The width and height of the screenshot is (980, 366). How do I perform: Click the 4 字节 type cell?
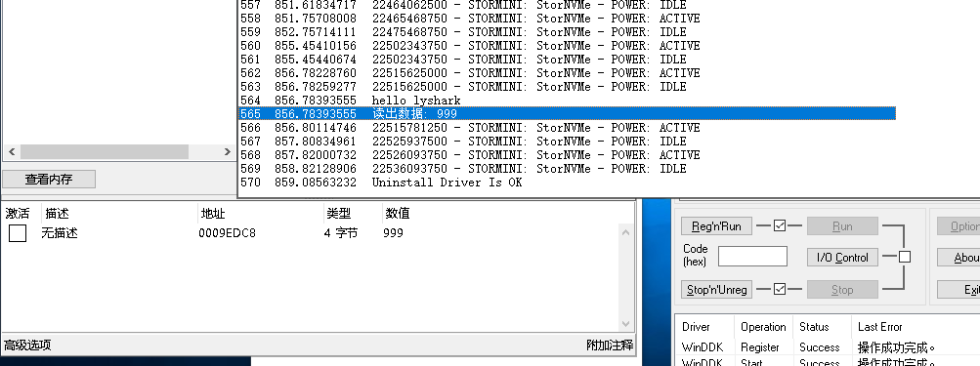click(x=341, y=233)
